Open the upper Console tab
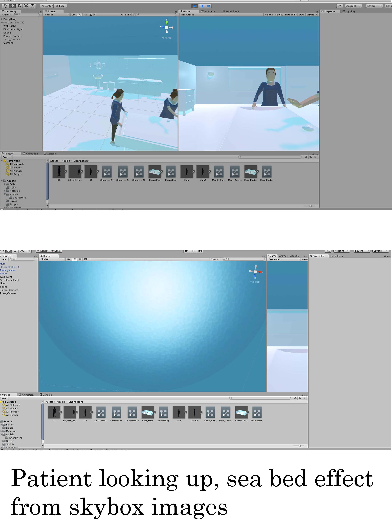This screenshot has width=392, height=532. point(50,153)
